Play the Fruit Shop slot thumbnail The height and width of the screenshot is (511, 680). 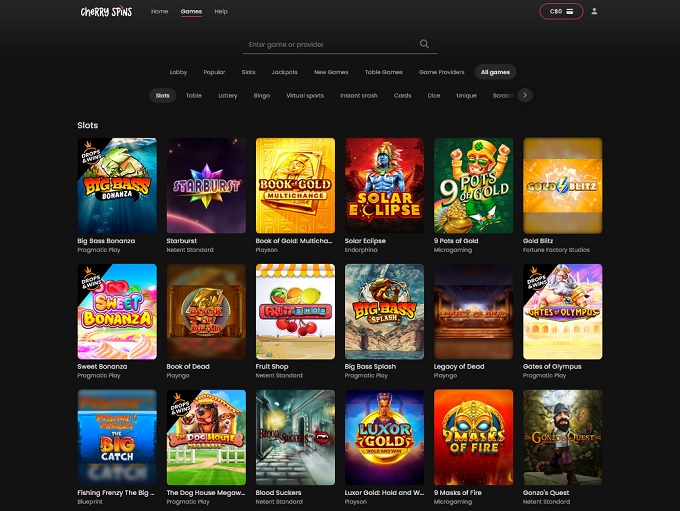pyautogui.click(x=295, y=311)
